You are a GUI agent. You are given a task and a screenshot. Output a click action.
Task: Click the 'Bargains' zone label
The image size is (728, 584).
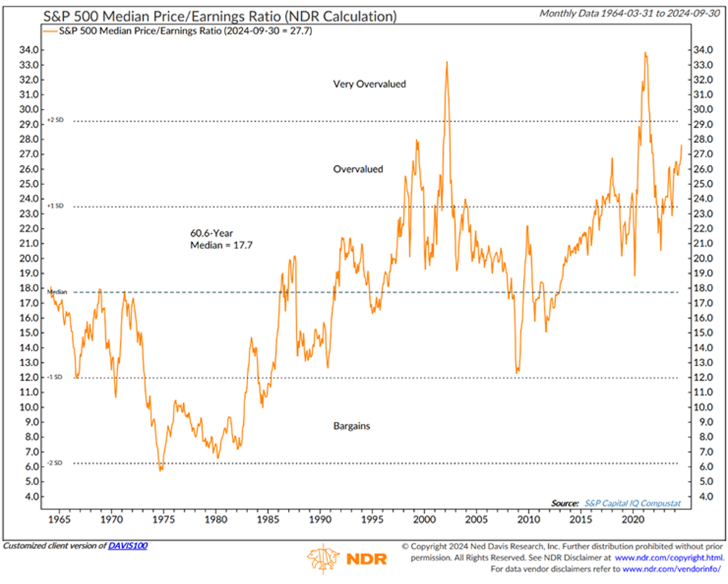tap(351, 426)
